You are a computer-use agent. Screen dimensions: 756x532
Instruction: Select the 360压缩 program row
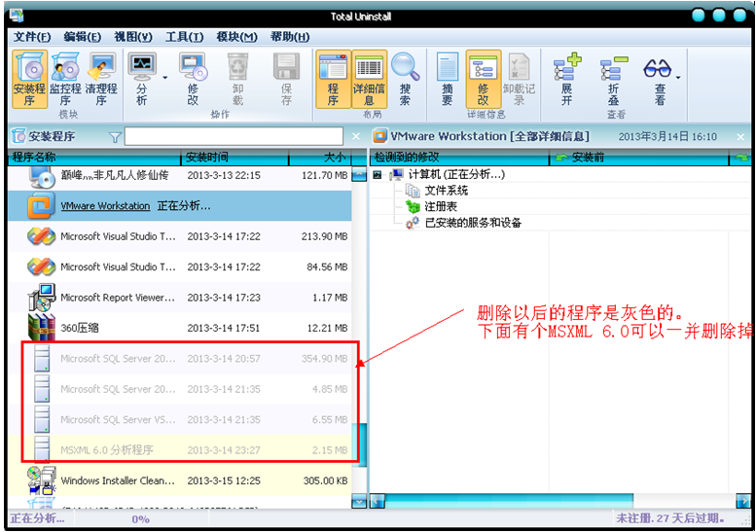click(x=179, y=328)
